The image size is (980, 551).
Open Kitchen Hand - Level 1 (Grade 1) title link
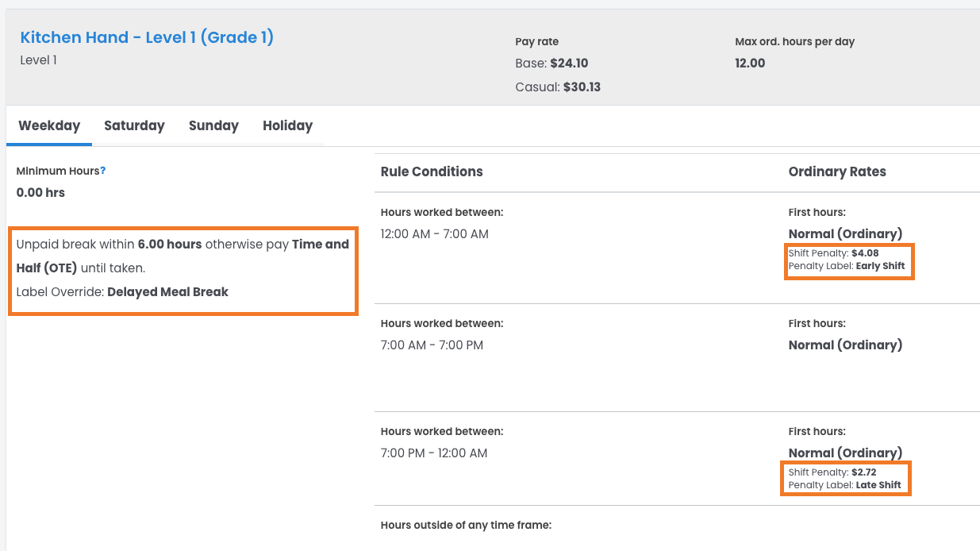point(147,37)
